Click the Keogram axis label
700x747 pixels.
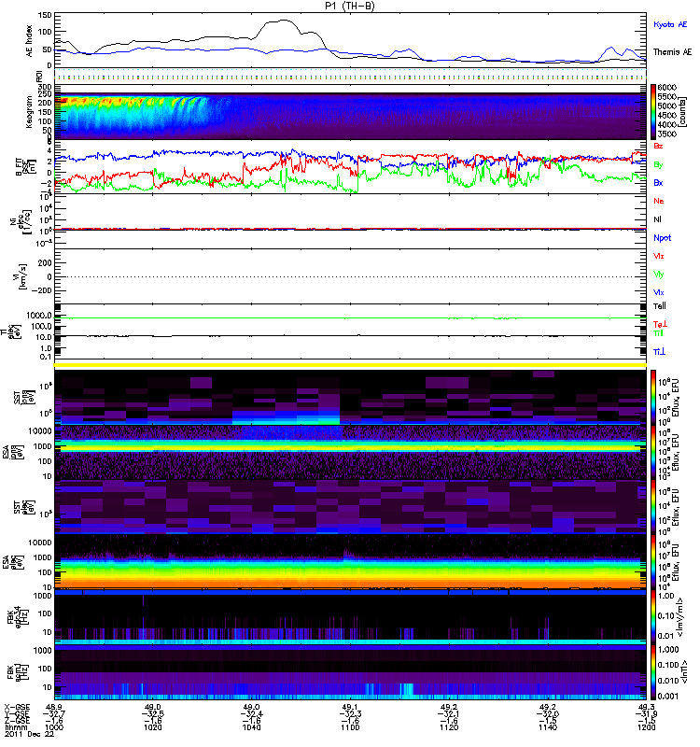click(29, 111)
